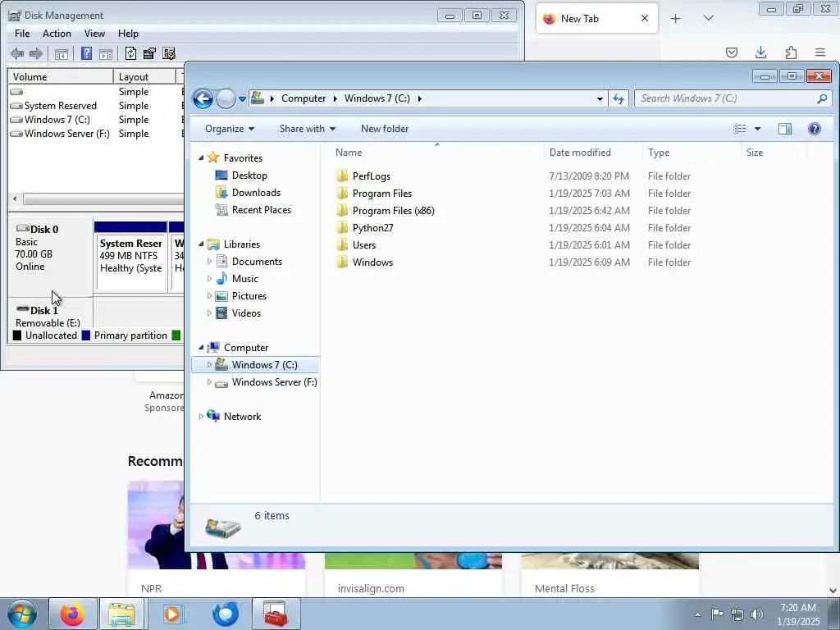
Task: Open view options dropdown arrow
Action: coord(757,129)
